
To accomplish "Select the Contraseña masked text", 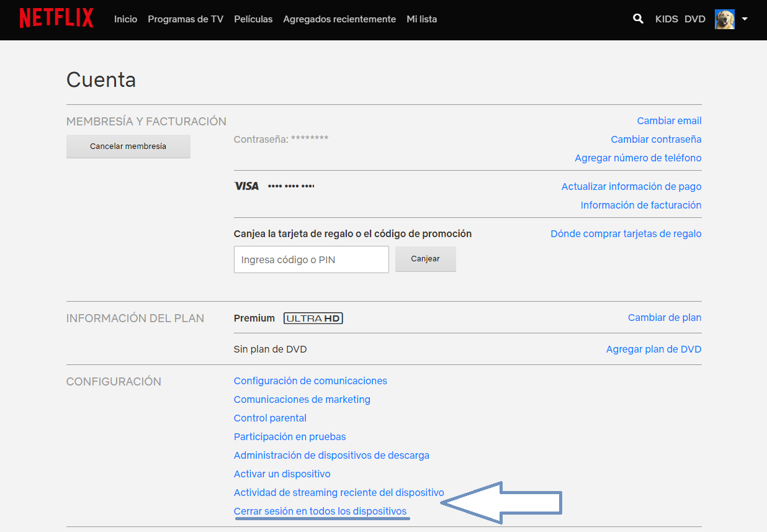I will 281,140.
